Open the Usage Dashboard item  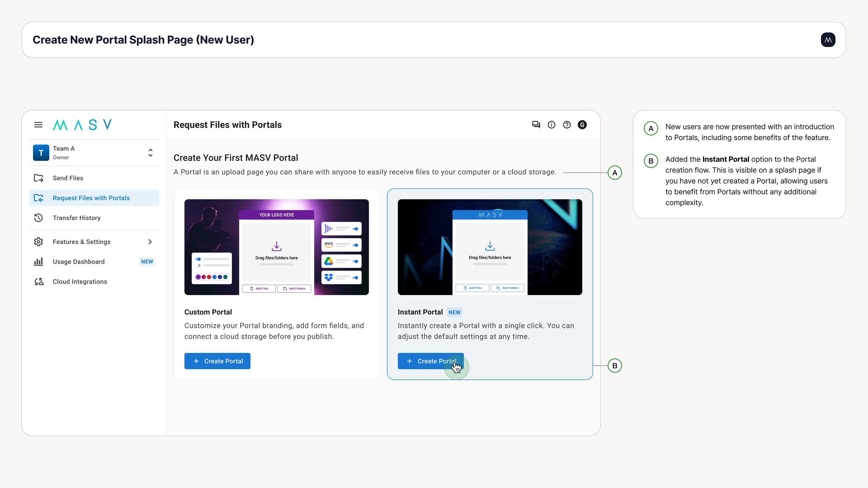click(78, 262)
